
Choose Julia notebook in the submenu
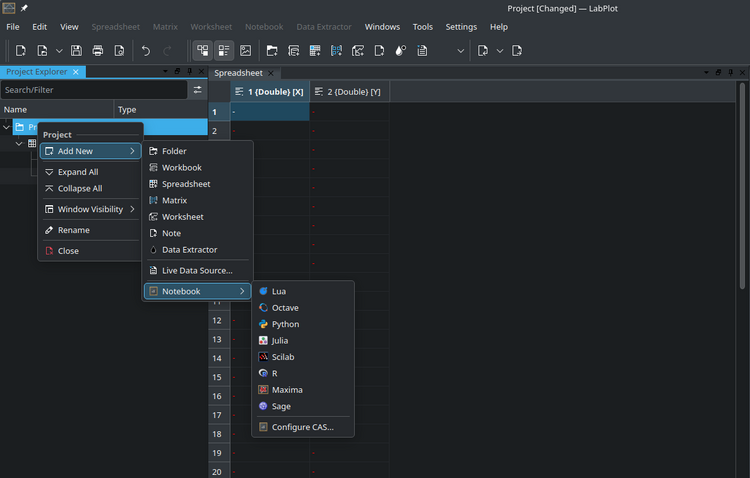(279, 341)
